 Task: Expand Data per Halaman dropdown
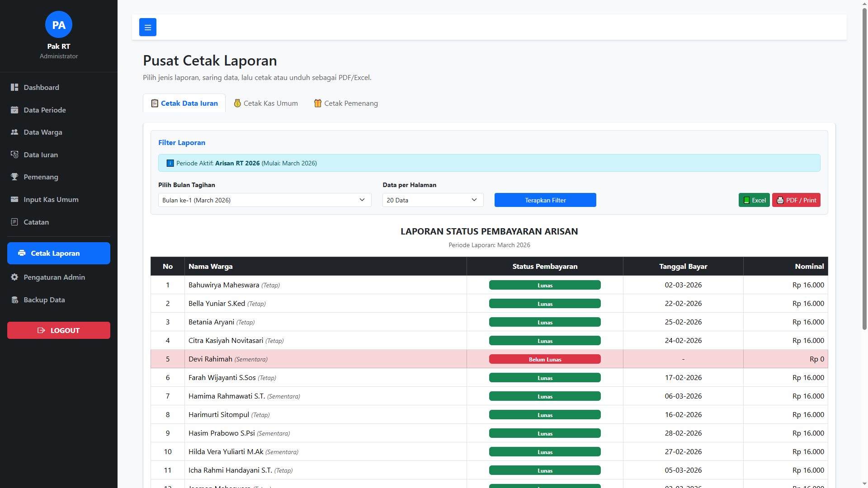[x=433, y=200]
